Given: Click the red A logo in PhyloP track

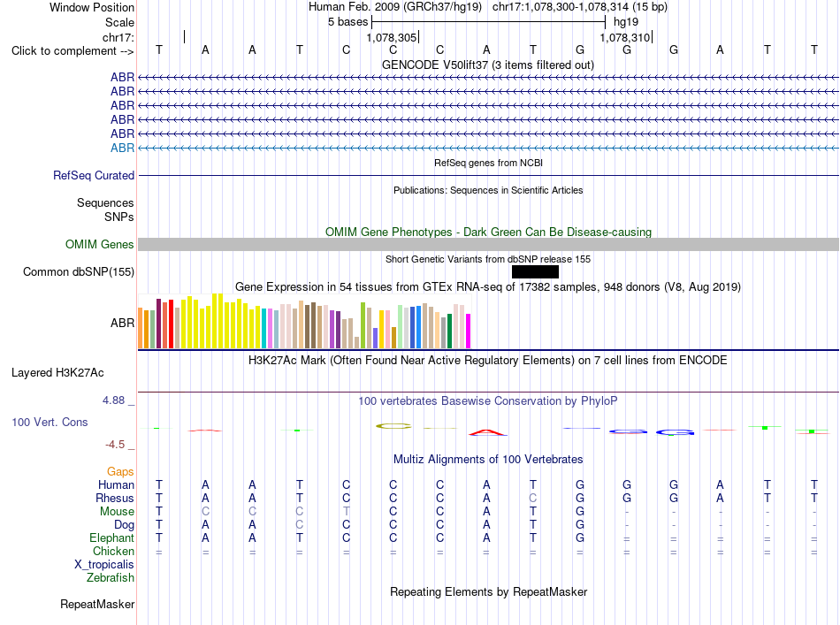Looking at the screenshot, I should (486, 432).
